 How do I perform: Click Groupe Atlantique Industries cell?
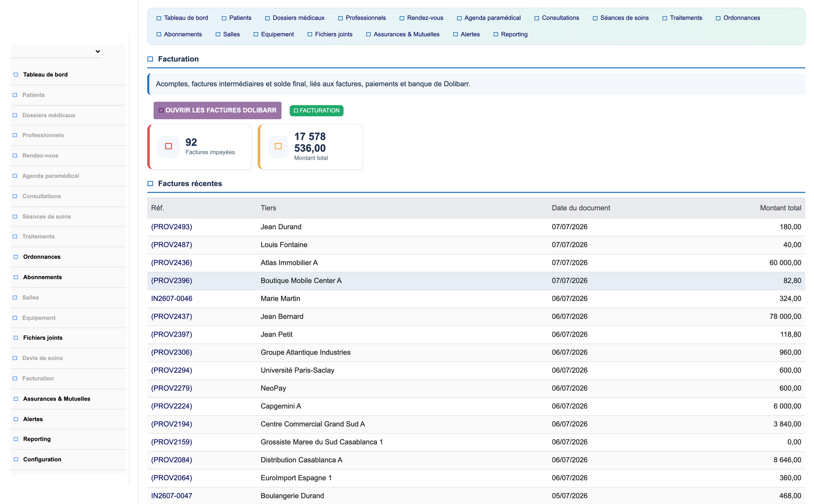point(306,353)
